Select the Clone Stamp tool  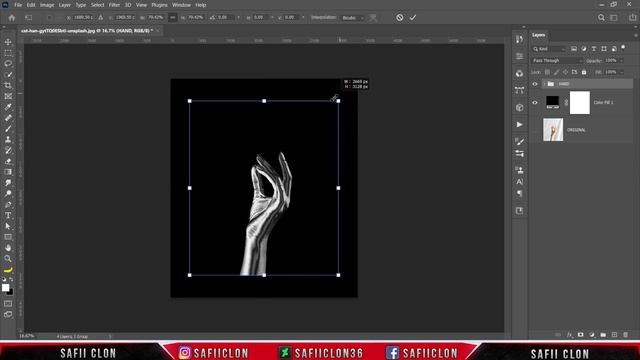(x=8, y=140)
